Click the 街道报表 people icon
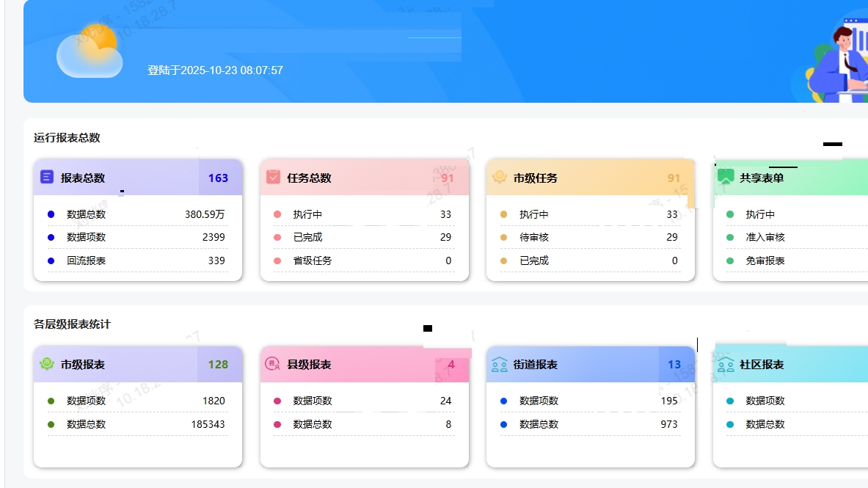868x488 pixels. point(500,364)
